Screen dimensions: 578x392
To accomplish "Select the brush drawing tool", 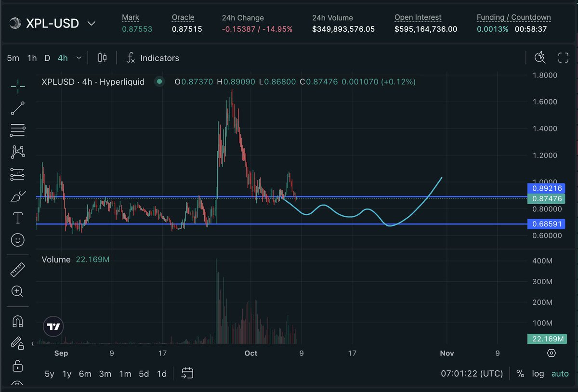I will pyautogui.click(x=18, y=196).
